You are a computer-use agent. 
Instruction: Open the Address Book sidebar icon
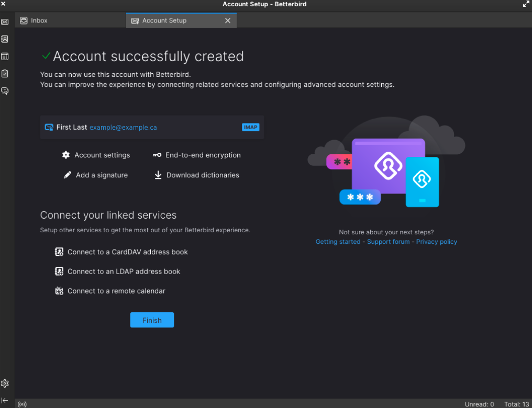(x=5, y=39)
